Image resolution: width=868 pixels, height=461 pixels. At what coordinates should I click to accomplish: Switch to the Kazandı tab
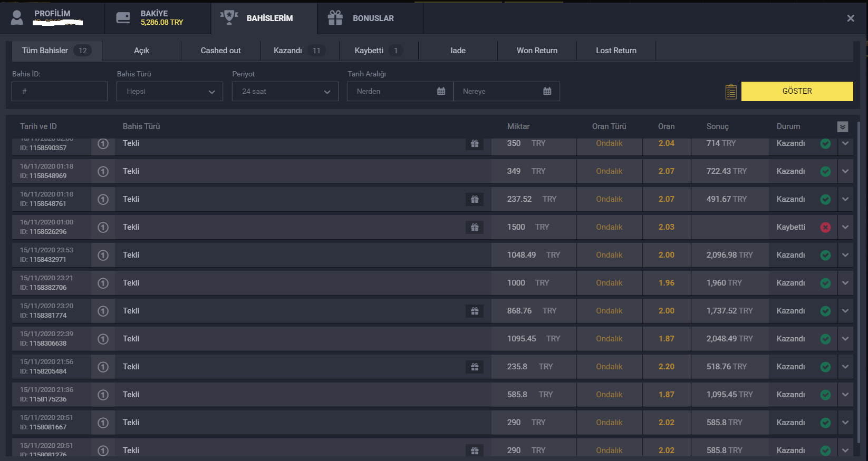tap(300, 51)
